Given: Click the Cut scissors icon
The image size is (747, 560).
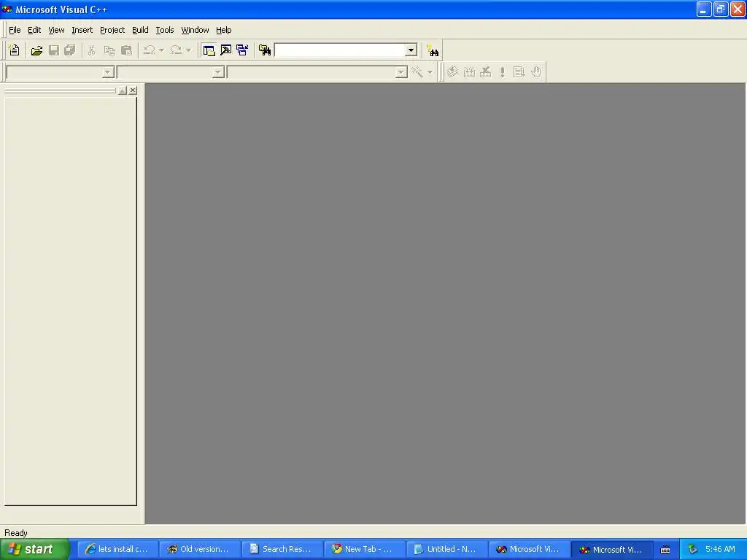Looking at the screenshot, I should [91, 50].
